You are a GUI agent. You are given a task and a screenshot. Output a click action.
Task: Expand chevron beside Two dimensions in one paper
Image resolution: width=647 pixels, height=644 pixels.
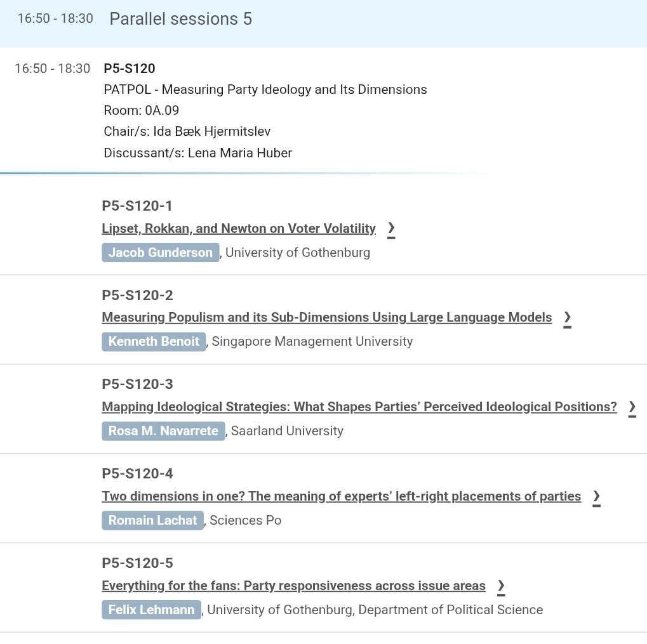[x=596, y=497]
